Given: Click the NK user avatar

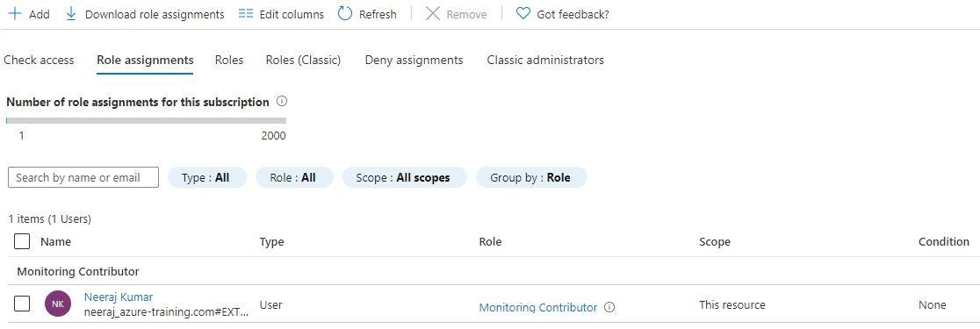Looking at the screenshot, I should tap(57, 304).
